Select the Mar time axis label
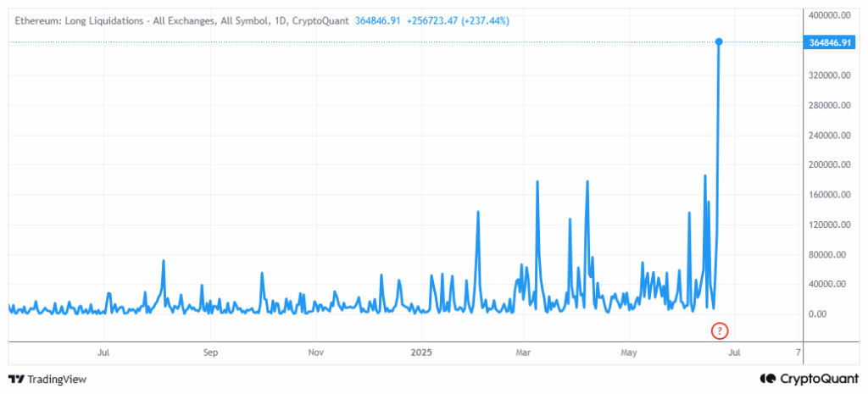The image size is (868, 394). point(523,352)
